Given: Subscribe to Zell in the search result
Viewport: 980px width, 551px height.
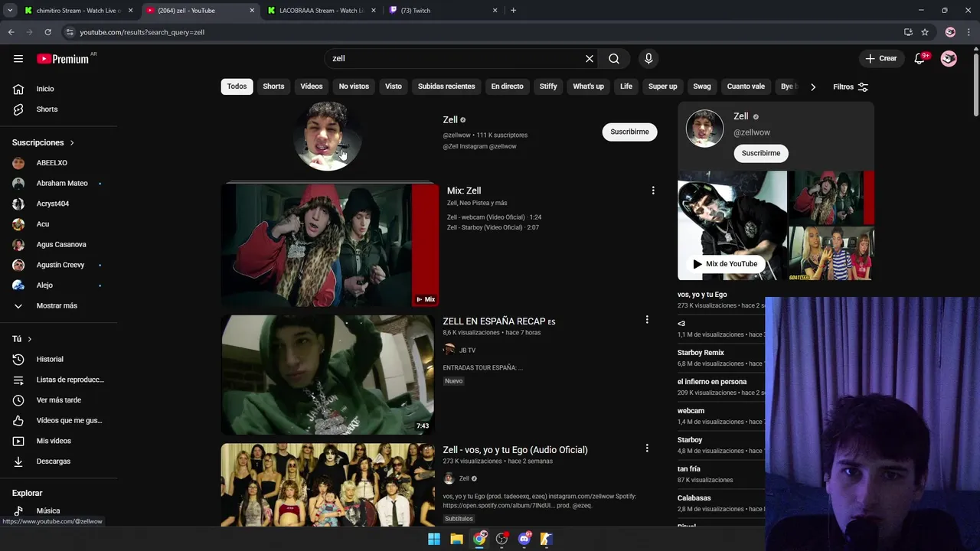Looking at the screenshot, I should click(x=629, y=132).
